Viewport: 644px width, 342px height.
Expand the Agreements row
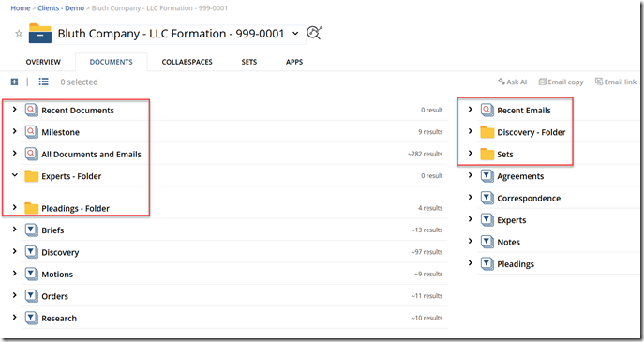(x=471, y=175)
